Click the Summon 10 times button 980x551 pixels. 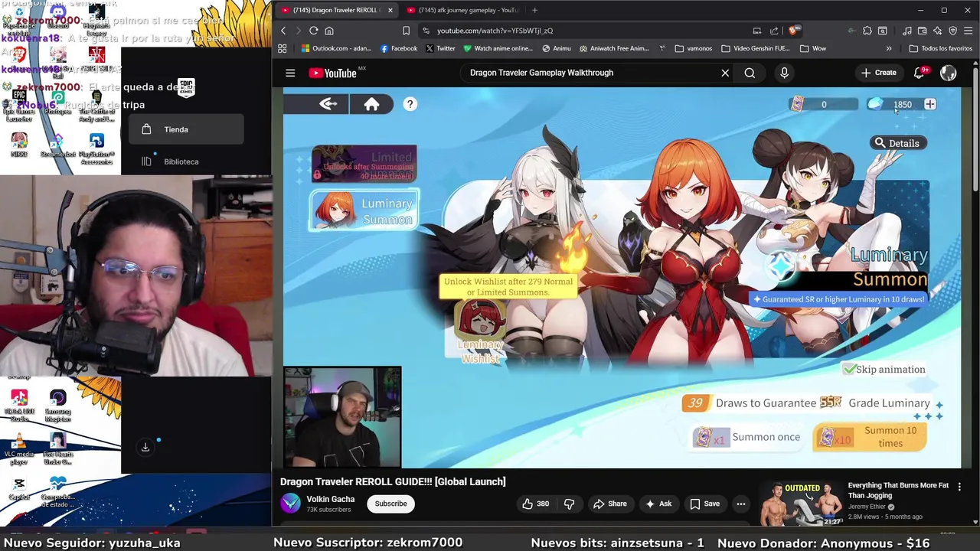(x=870, y=437)
